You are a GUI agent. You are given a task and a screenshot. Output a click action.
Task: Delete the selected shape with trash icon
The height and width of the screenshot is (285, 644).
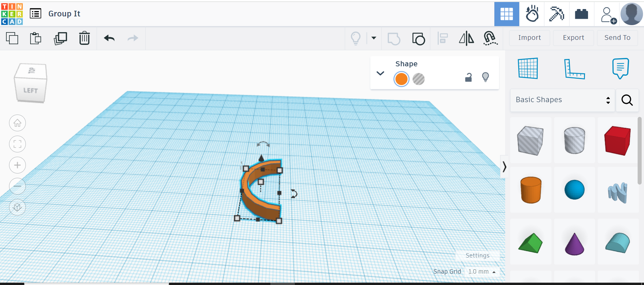pyautogui.click(x=85, y=38)
